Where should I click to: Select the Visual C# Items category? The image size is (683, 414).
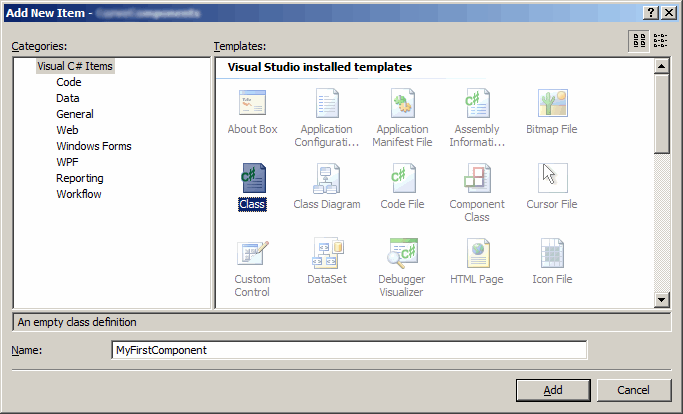tap(75, 66)
